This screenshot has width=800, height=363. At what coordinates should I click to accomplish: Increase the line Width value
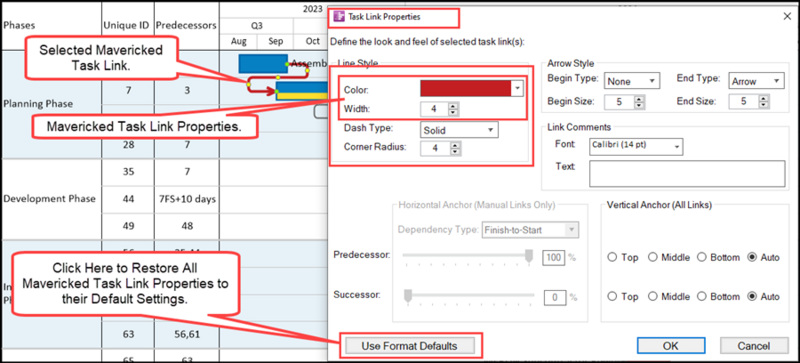[x=453, y=106]
